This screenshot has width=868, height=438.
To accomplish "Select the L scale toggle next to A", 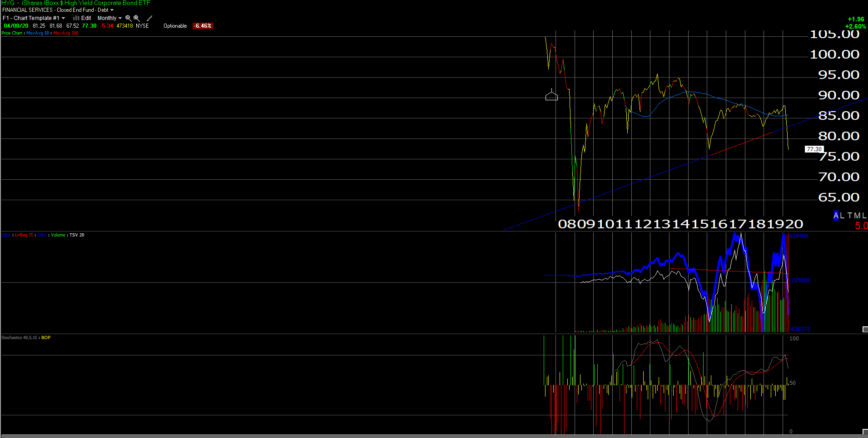I will pyautogui.click(x=842, y=216).
